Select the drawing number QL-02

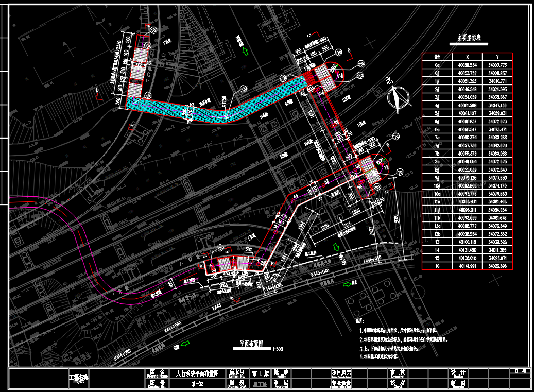pos(197,384)
